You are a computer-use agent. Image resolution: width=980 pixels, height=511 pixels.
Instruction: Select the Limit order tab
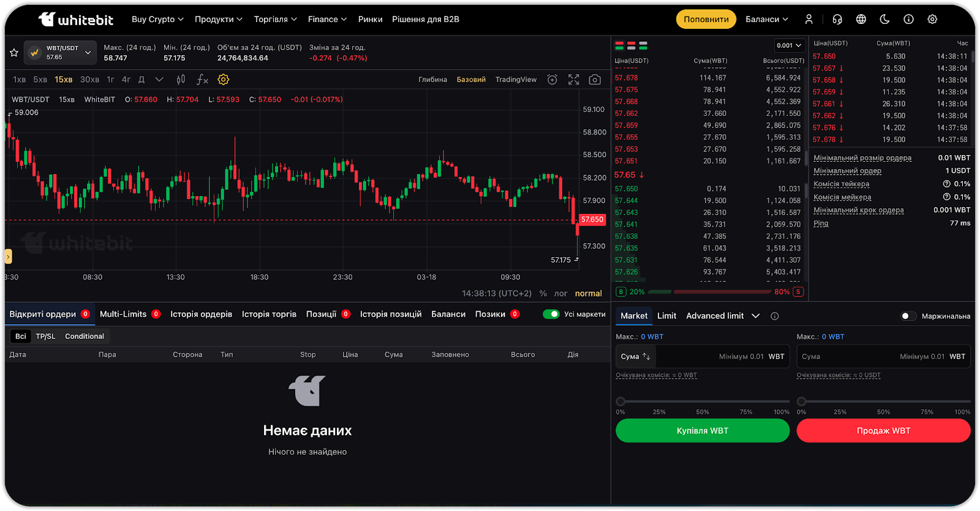click(x=666, y=316)
